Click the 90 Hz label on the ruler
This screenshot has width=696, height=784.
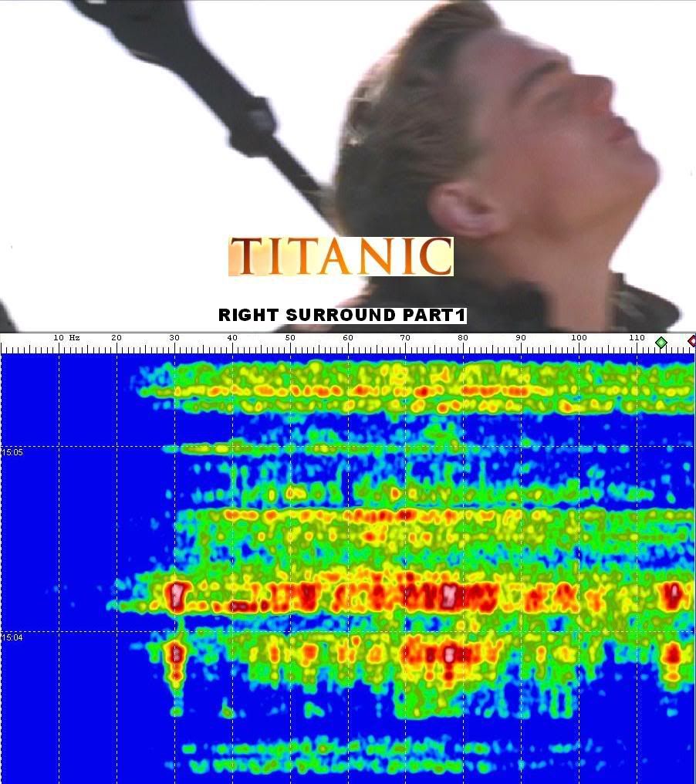click(521, 338)
